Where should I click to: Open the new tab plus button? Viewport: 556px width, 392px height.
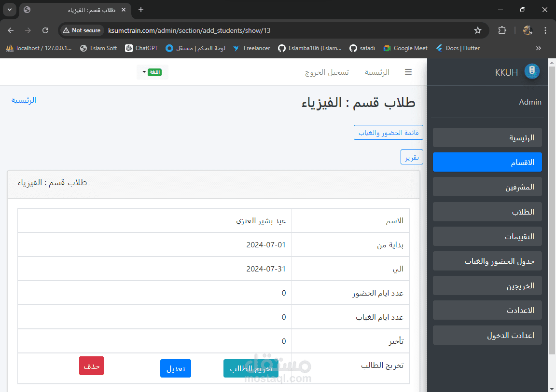141,10
